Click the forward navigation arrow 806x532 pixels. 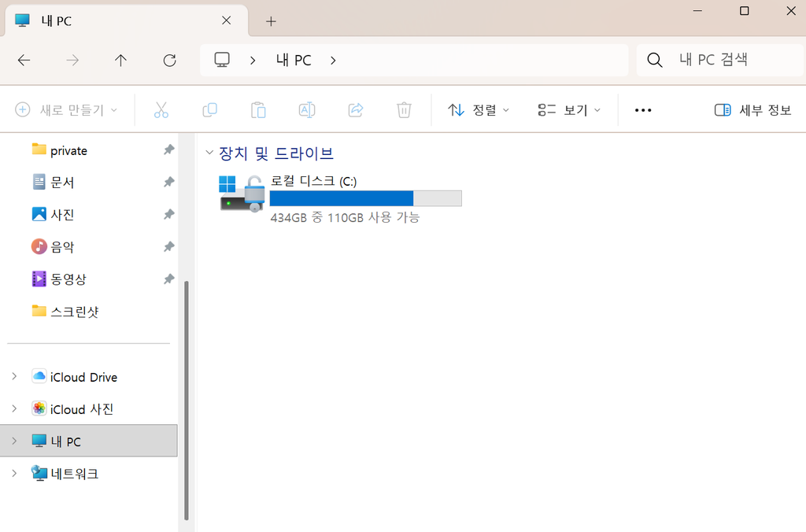pos(72,60)
